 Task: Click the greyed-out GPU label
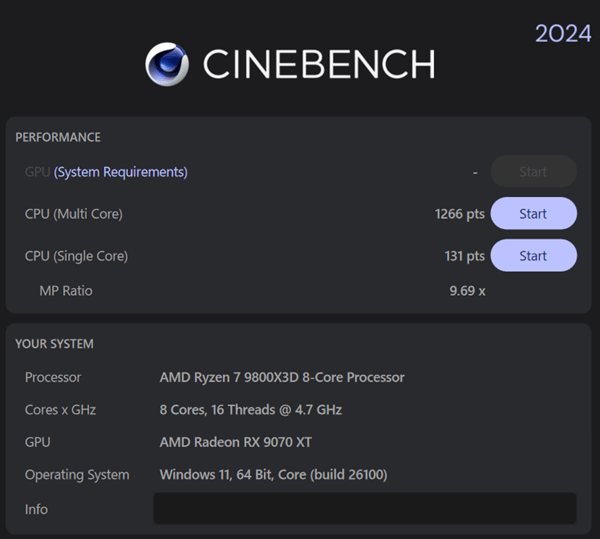[38, 172]
